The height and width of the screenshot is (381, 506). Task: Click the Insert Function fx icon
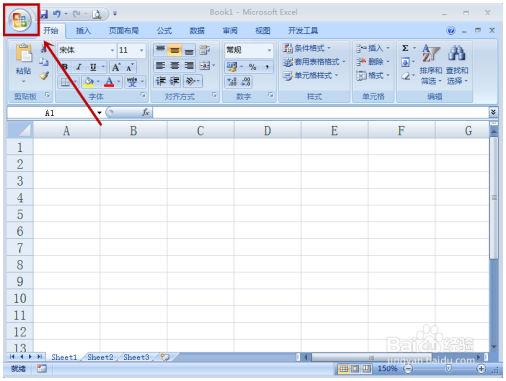[x=146, y=113]
